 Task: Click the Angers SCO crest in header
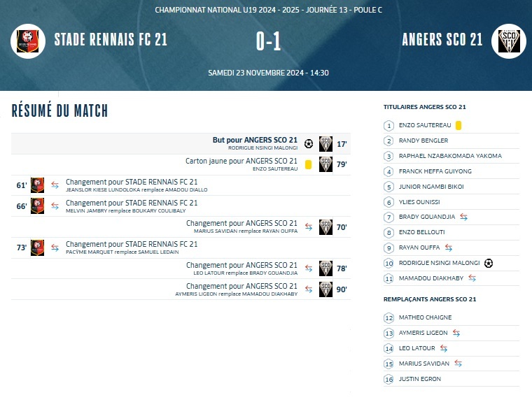pyautogui.click(x=509, y=41)
